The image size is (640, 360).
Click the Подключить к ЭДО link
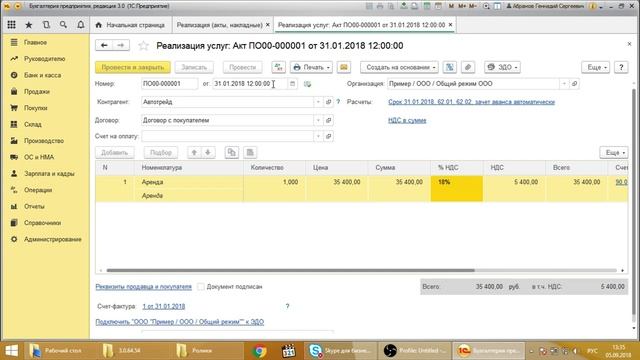tap(180, 322)
